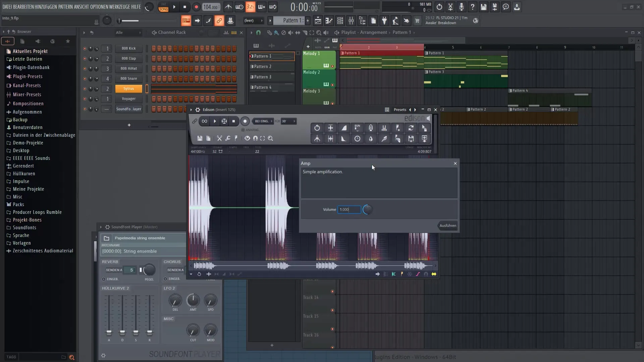Select the Sytrus channel button
Image resolution: width=644 pixels, height=362 pixels.
[129, 89]
